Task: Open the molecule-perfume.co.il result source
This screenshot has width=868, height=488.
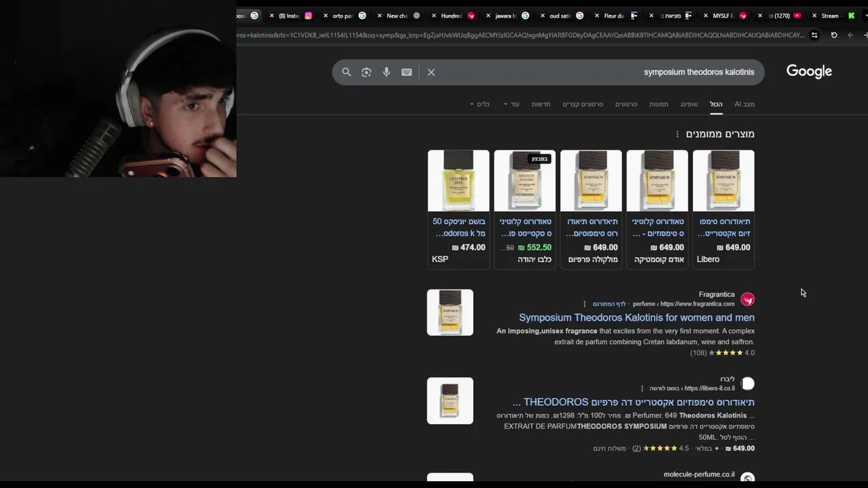Action: [x=699, y=474]
